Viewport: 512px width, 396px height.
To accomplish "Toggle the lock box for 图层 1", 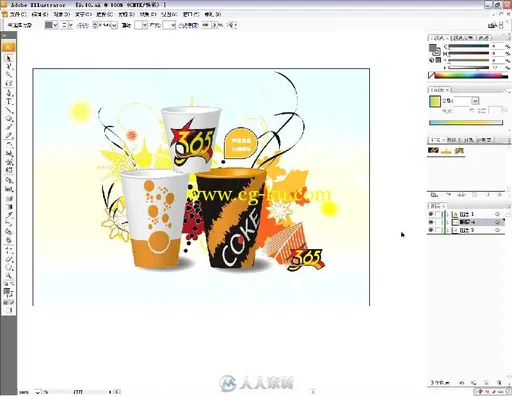I will (438, 214).
